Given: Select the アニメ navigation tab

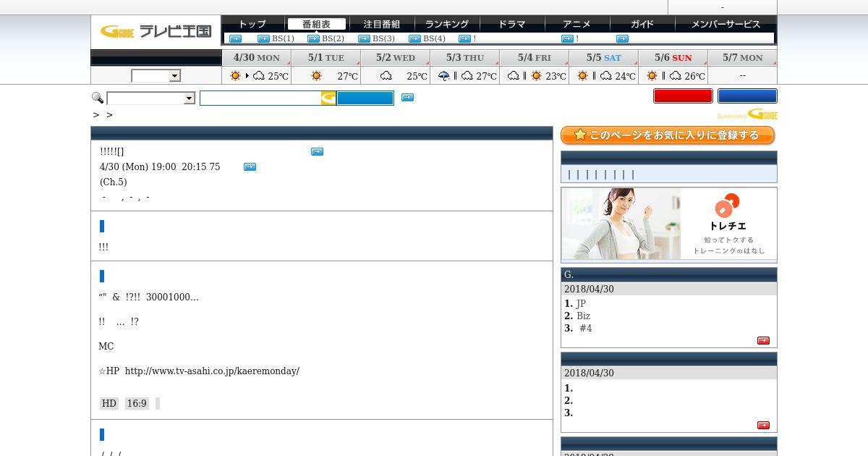Looking at the screenshot, I should pyautogui.click(x=576, y=24).
